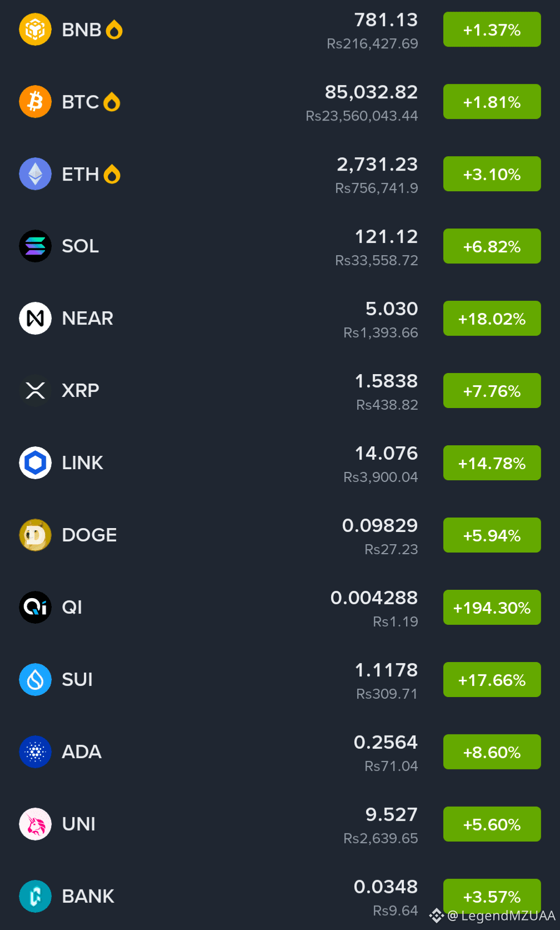Screen dimensions: 560x930
Task: Toggle the +18.02% change badge for NEAR
Action: click(x=492, y=319)
